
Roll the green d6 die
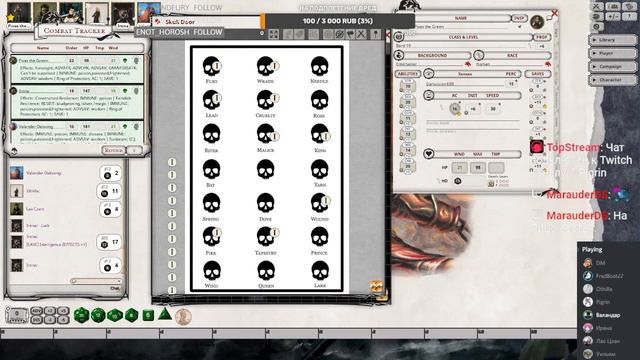(148, 315)
